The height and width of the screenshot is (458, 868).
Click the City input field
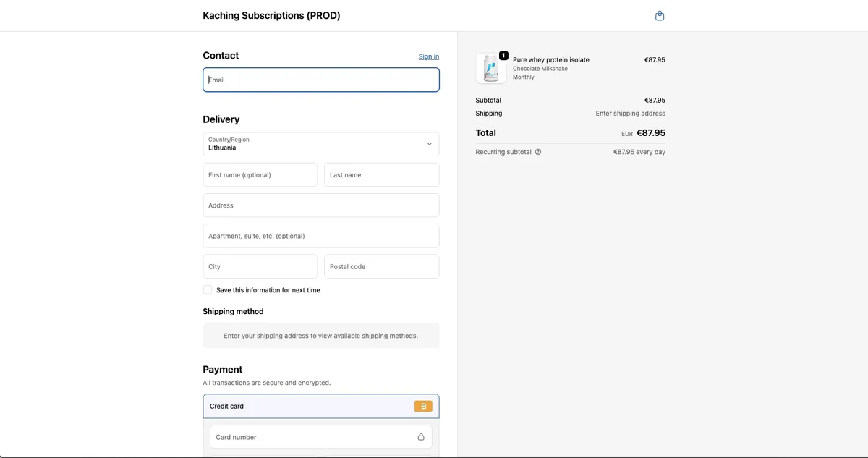[x=260, y=266]
